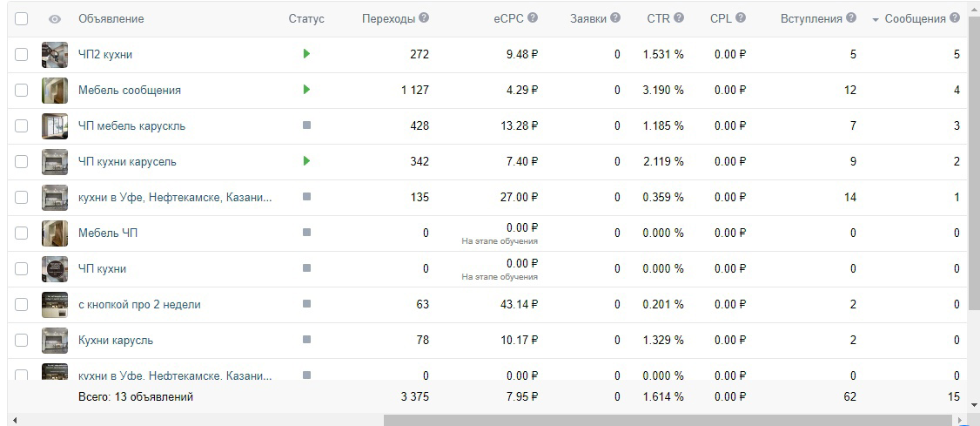Click stopped status icon of ЧП мебель карускль
Image resolution: width=980 pixels, height=426 pixels.
click(306, 125)
